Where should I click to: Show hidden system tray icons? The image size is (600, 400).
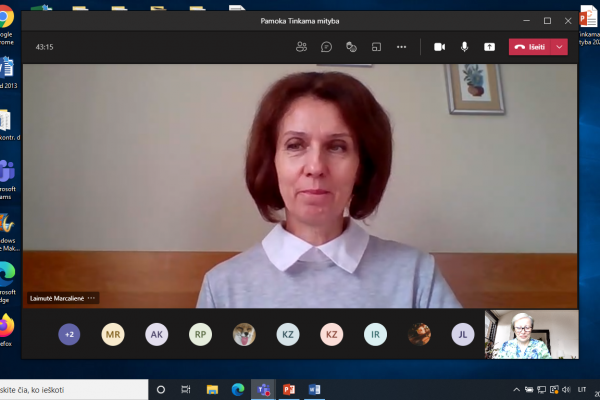pyautogui.click(x=516, y=390)
